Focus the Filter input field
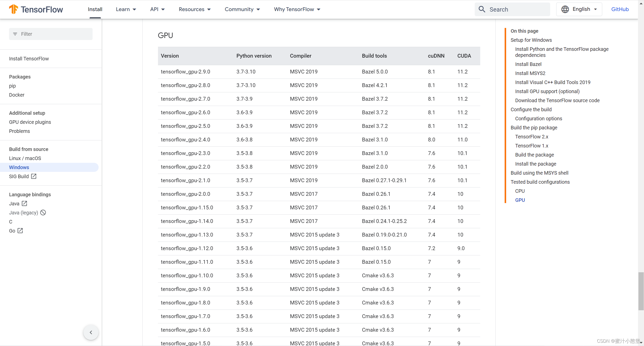 [51, 34]
